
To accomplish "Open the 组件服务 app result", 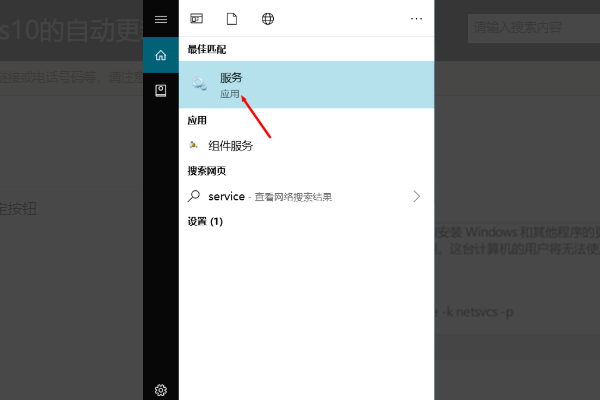I will point(307,145).
